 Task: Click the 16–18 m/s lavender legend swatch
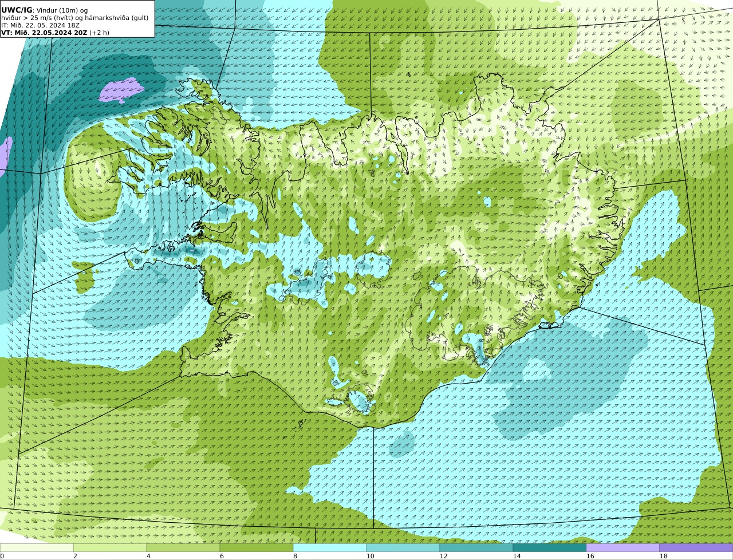[x=623, y=547]
